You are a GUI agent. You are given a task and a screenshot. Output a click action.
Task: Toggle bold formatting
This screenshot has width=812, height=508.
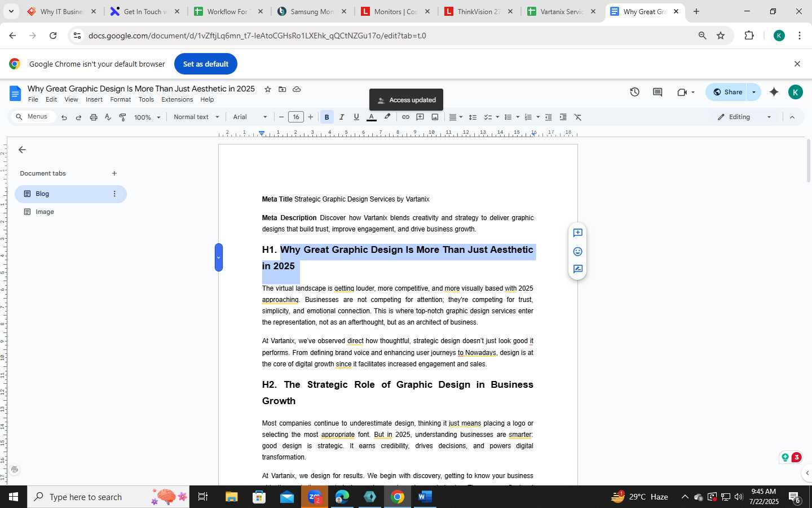(326, 117)
